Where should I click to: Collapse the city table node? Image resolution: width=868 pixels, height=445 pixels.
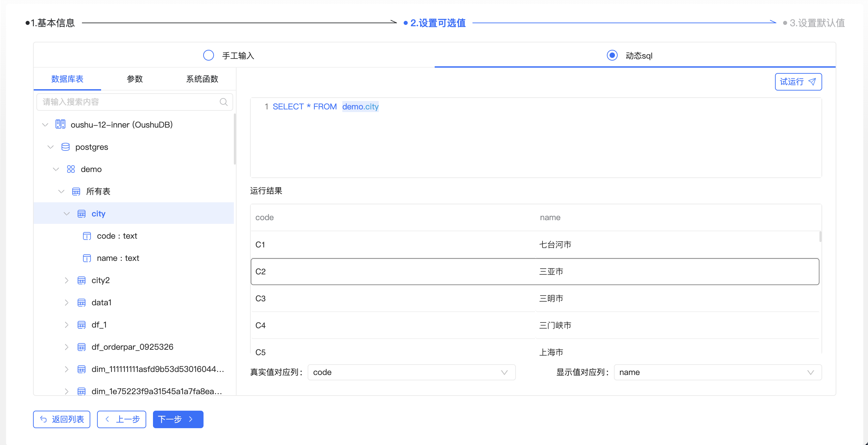[x=67, y=214]
